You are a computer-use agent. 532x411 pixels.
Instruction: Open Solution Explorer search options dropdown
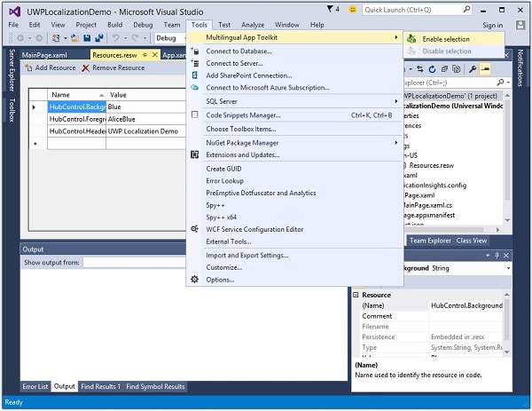point(508,83)
